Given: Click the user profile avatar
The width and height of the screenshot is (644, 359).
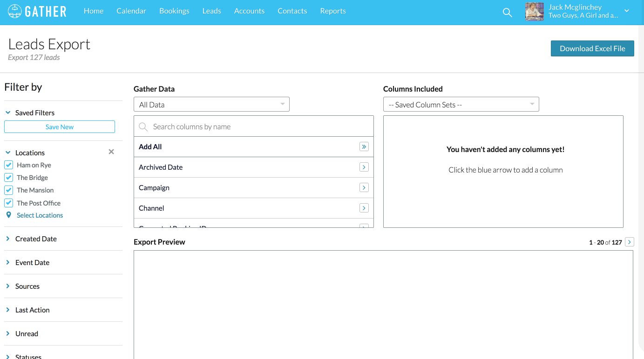Looking at the screenshot, I should click(x=534, y=12).
